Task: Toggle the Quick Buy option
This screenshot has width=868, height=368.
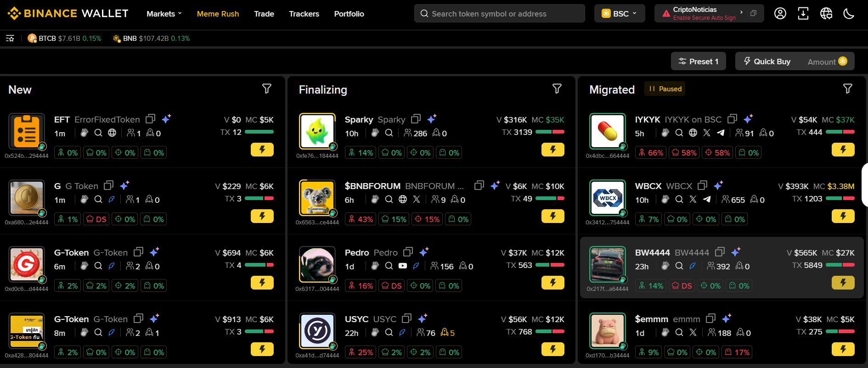Action: [x=767, y=61]
